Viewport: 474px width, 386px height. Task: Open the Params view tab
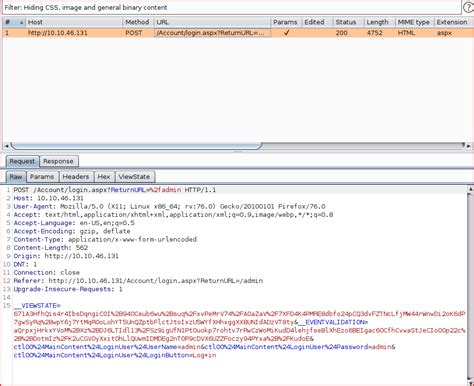click(x=42, y=177)
